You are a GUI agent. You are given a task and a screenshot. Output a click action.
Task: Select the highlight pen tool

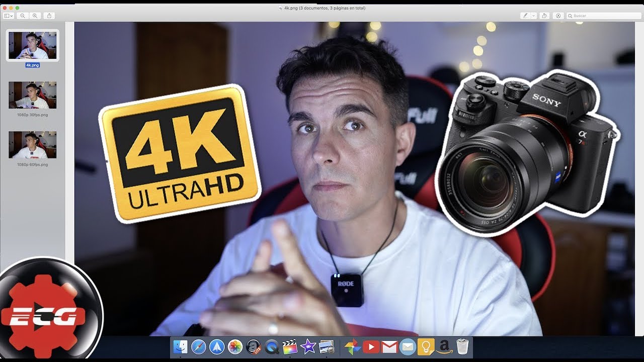[x=525, y=16]
